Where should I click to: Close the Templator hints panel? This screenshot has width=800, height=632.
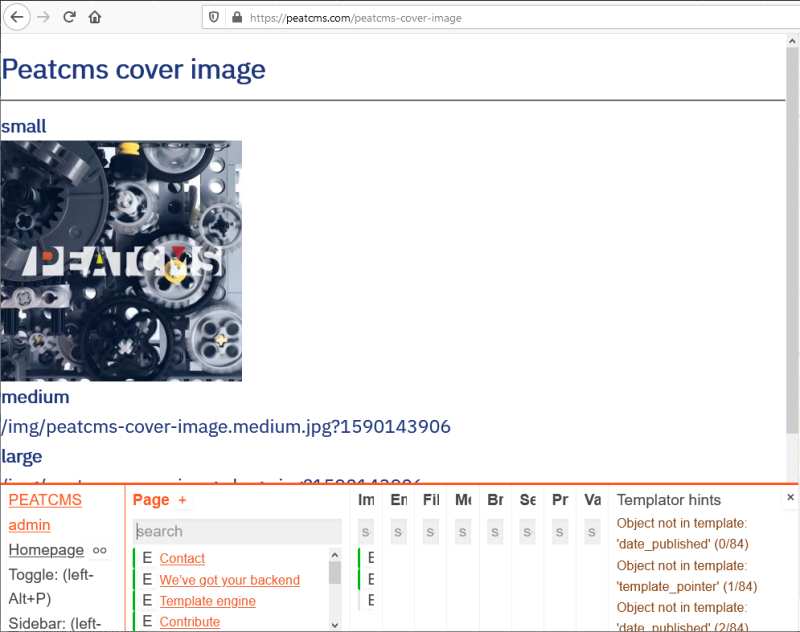[x=790, y=497]
